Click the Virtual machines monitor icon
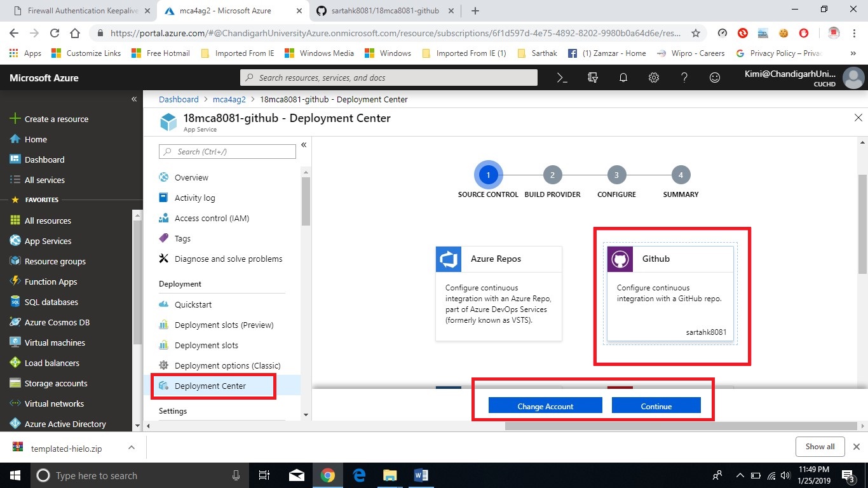Screen dimensions: 868x488 [15, 342]
